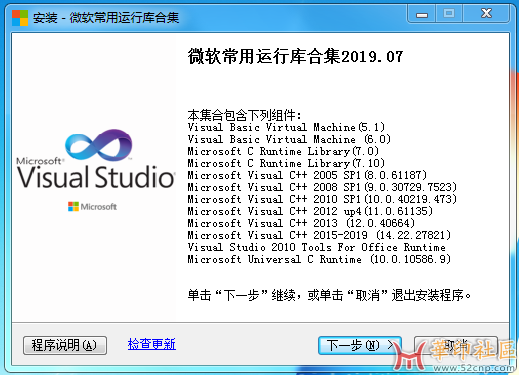Click the Visual Studio infinity logo
Screen dimensions: 519x375
click(x=99, y=145)
